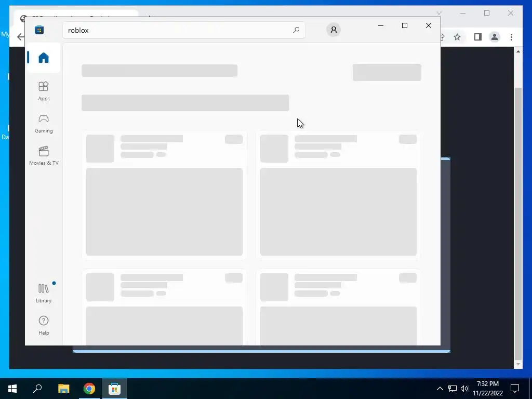Click the search magnifier icon in Store

[x=296, y=30]
